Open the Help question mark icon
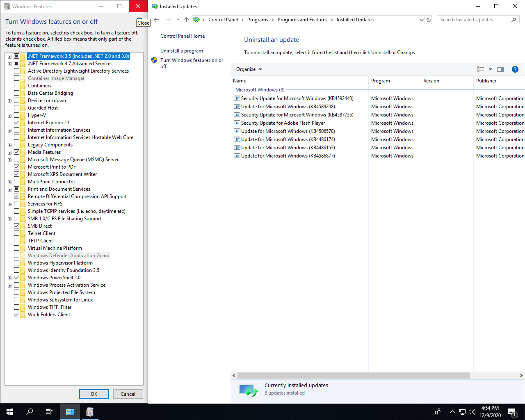Viewport: 525px width, 420px height. point(515,69)
